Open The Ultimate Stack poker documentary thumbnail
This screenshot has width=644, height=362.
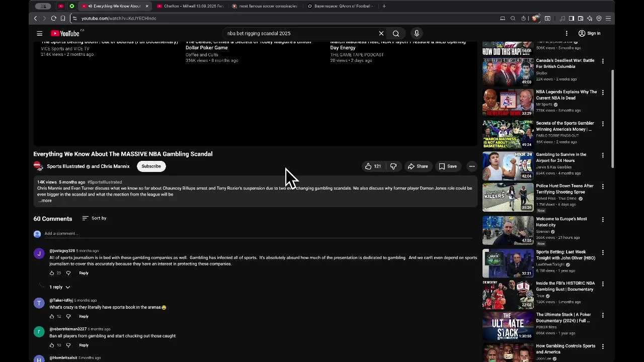(x=508, y=326)
